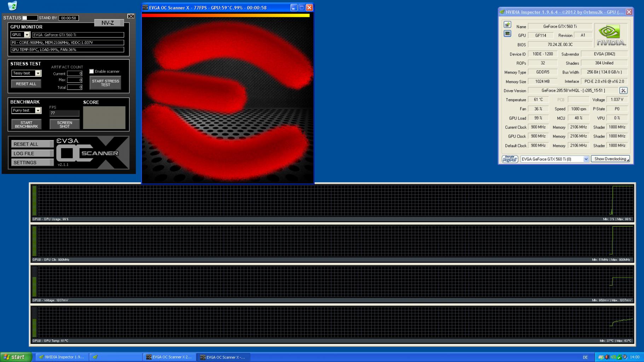Click the Driver Version GeForce 285.58 WHQL field
644x362 pixels.
click(x=573, y=90)
